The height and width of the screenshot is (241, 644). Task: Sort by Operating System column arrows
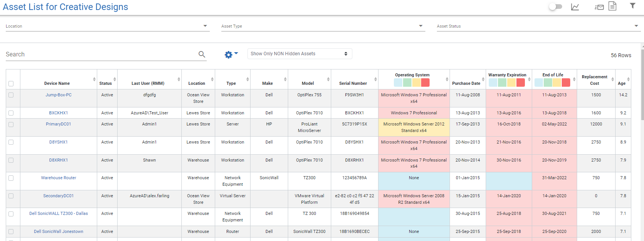(447, 79)
